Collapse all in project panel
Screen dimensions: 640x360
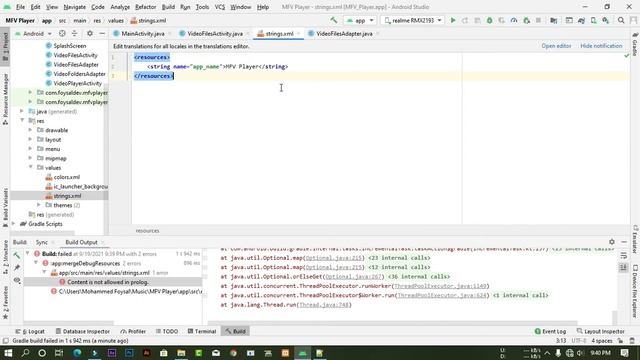click(74, 33)
